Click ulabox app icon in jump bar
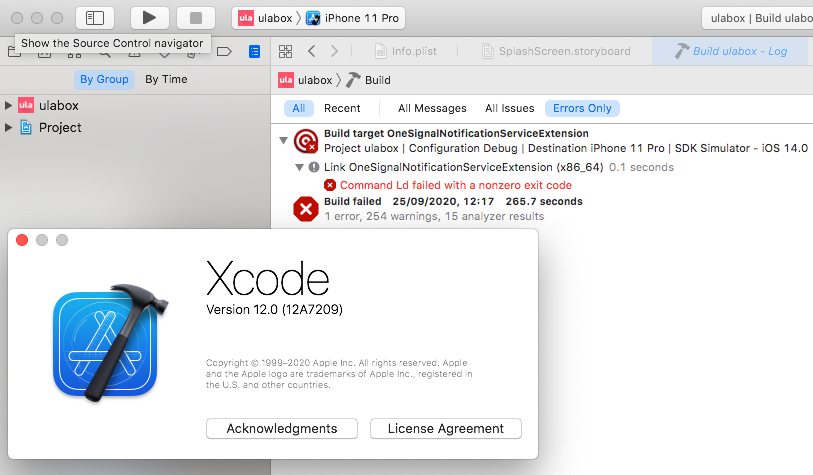Screen dimensions: 813x475 (x=286, y=80)
